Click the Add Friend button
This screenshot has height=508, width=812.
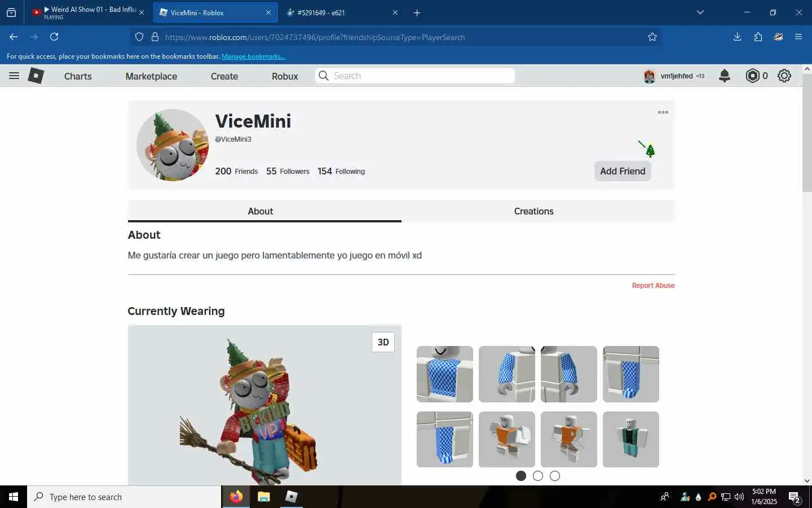point(623,171)
